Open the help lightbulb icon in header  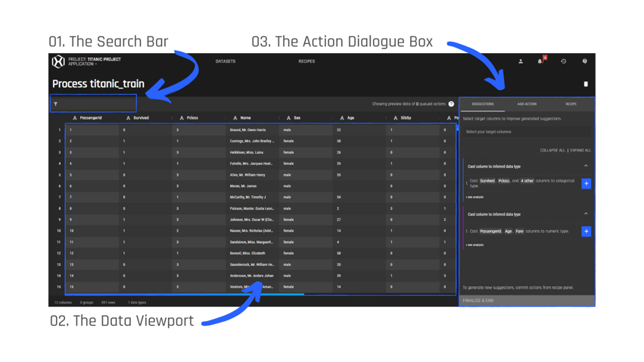584,61
